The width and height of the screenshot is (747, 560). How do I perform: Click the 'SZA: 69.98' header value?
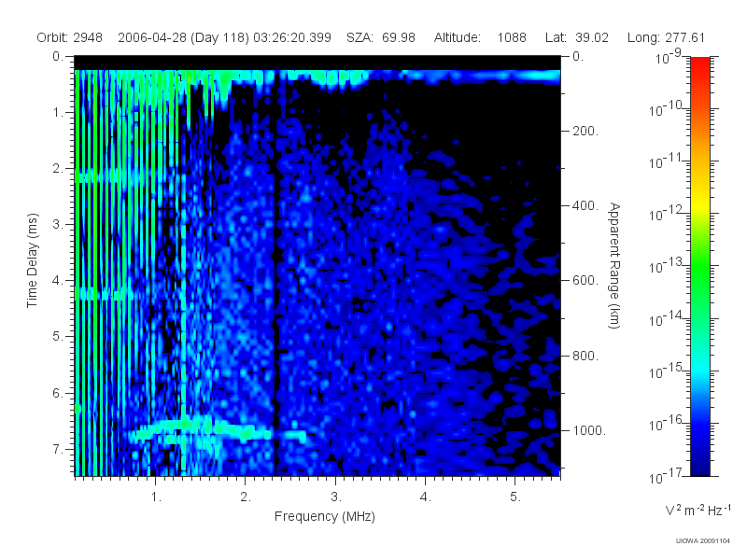tap(381, 37)
